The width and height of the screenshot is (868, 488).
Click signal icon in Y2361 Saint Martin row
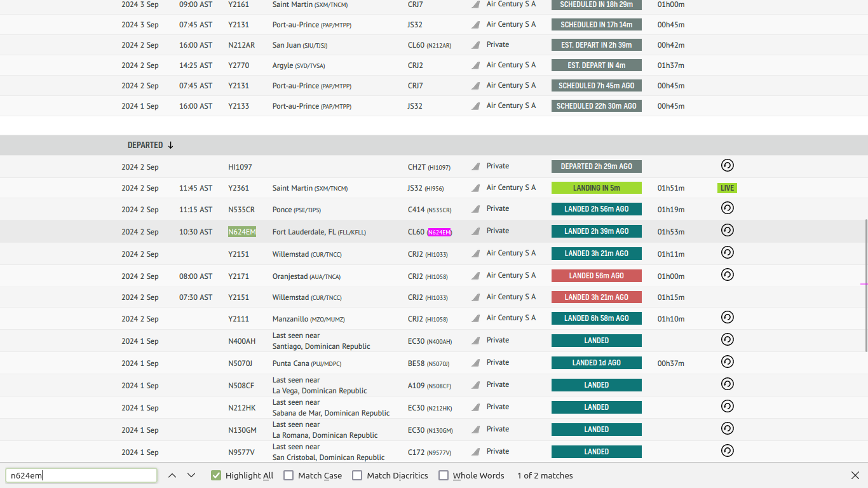[475, 188]
